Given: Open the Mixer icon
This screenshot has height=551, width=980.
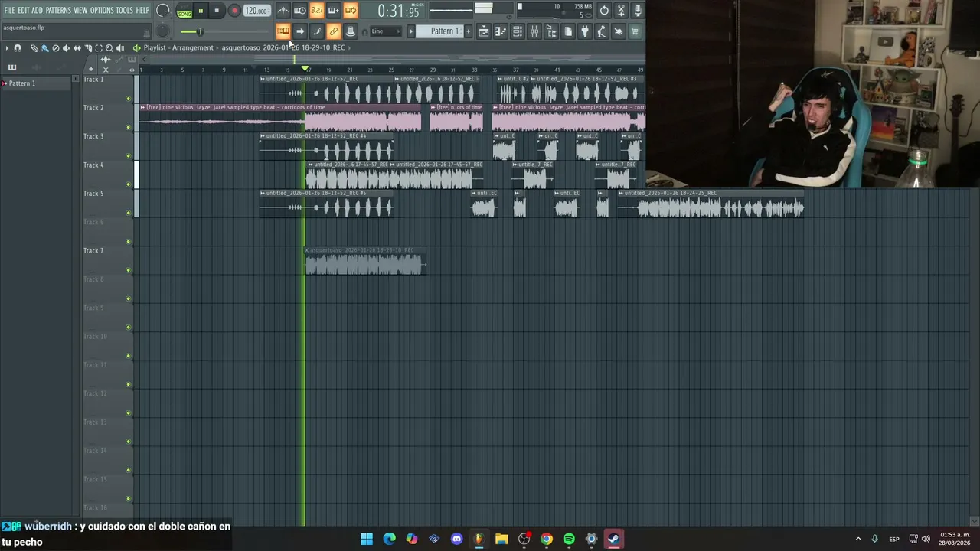Looking at the screenshot, I should point(534,31).
